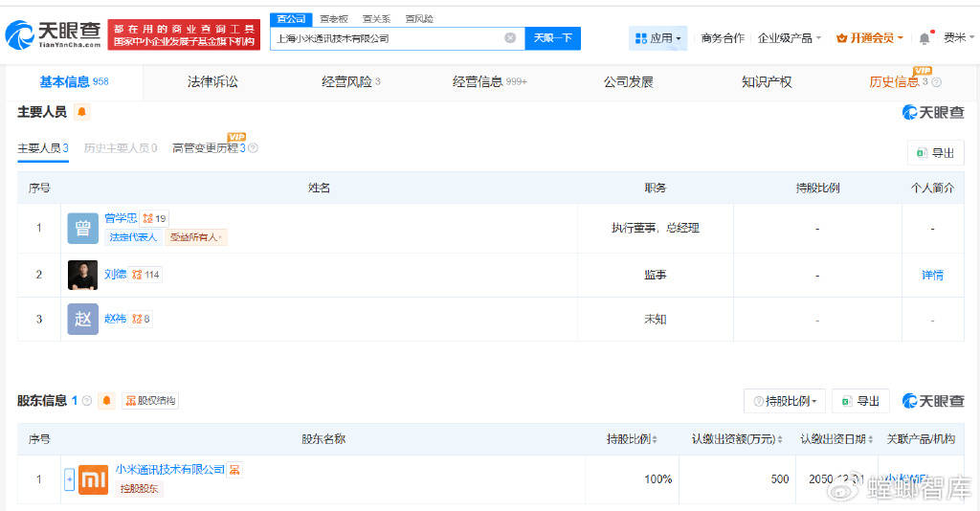Click the related-companies badge 19 next to 曾学忠
Viewport: 980px width, 511px height.
[x=154, y=218]
